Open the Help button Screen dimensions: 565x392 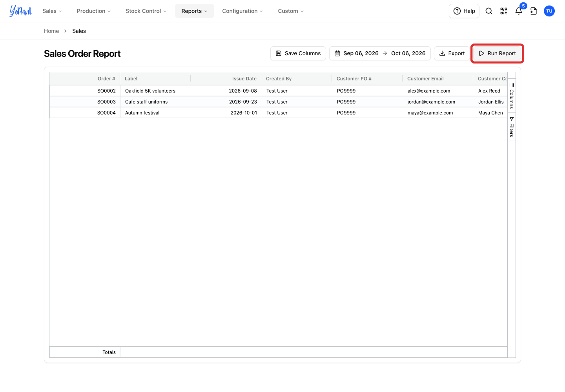coord(464,11)
